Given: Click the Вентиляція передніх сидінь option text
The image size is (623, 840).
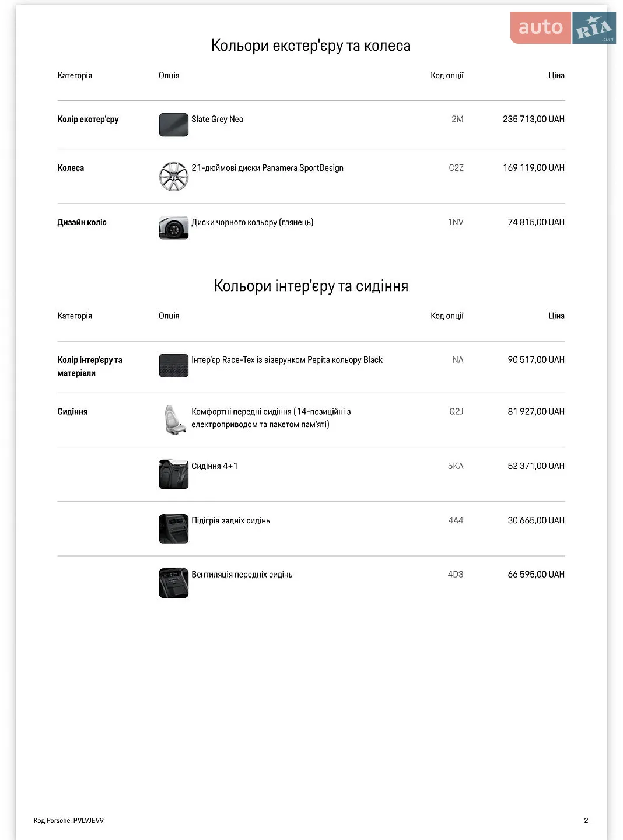Looking at the screenshot, I should pyautogui.click(x=242, y=575).
